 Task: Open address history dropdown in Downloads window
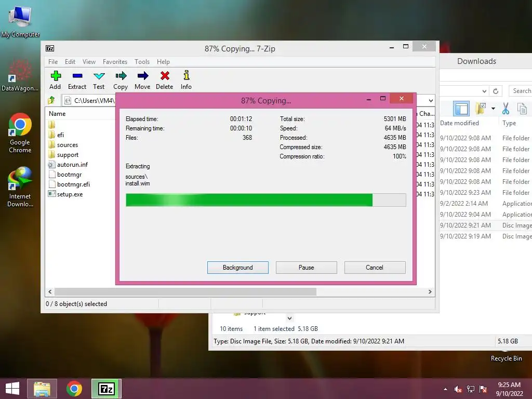pyautogui.click(x=485, y=91)
